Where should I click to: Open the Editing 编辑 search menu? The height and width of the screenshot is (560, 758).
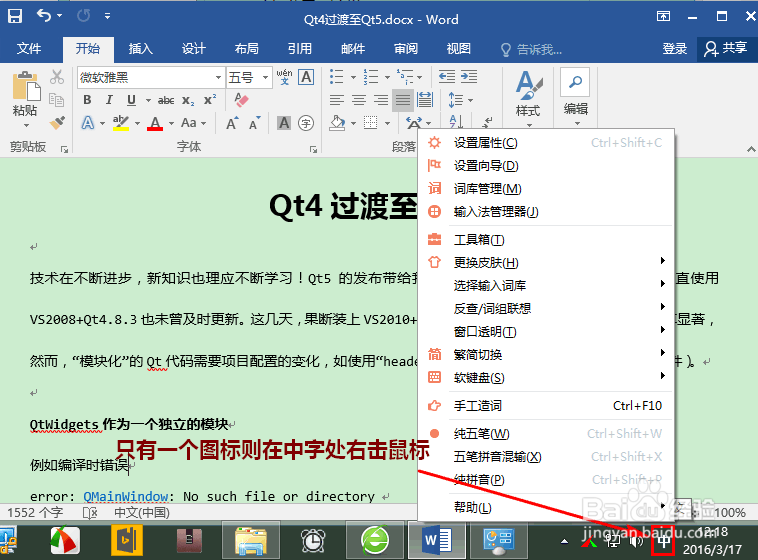coord(575,97)
